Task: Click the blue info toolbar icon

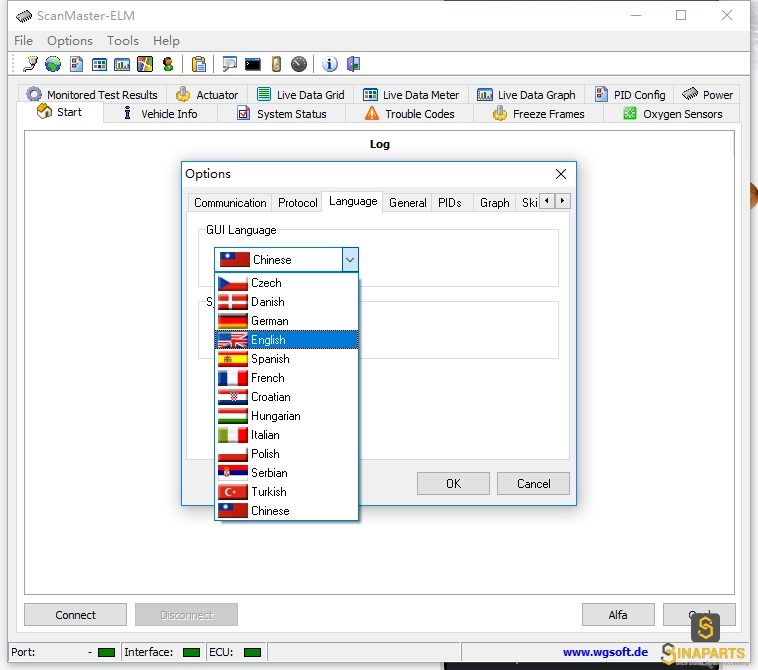Action: pyautogui.click(x=330, y=64)
